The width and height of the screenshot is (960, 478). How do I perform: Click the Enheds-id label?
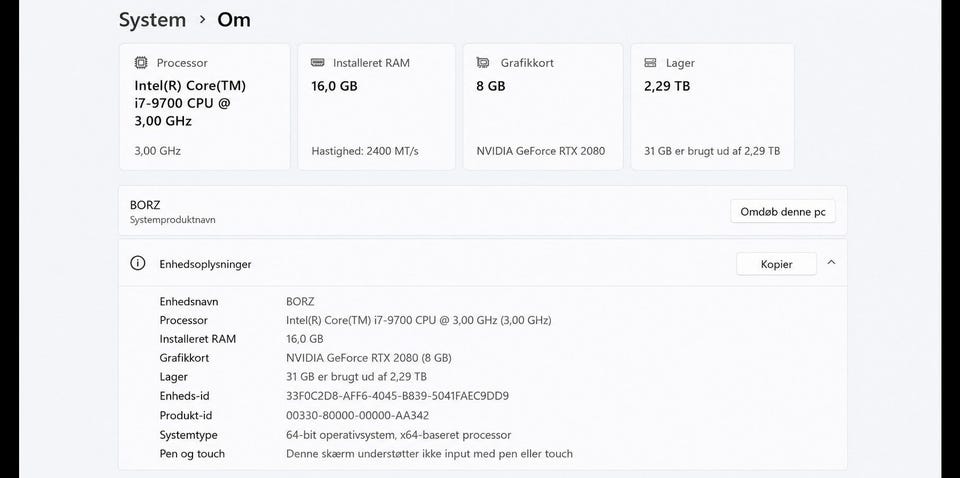[184, 396]
